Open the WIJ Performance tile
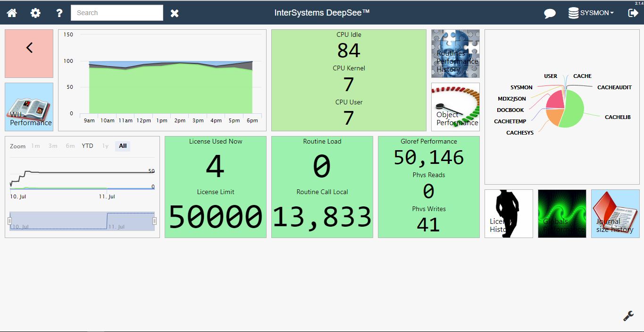The image size is (644, 332). [x=29, y=107]
